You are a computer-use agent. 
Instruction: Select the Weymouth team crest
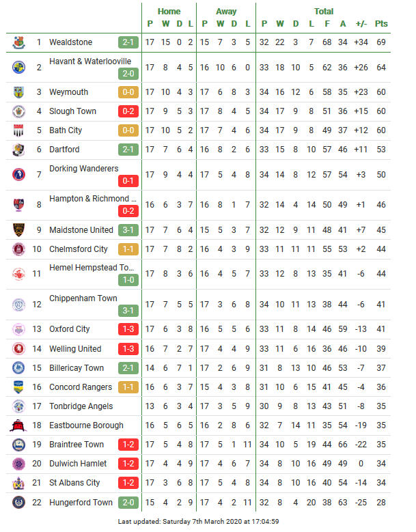(18, 92)
